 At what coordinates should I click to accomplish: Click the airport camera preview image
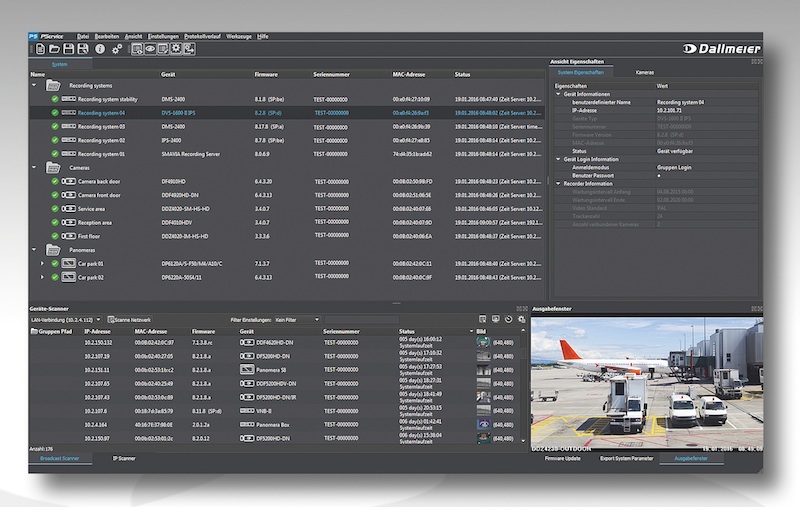tap(644, 380)
